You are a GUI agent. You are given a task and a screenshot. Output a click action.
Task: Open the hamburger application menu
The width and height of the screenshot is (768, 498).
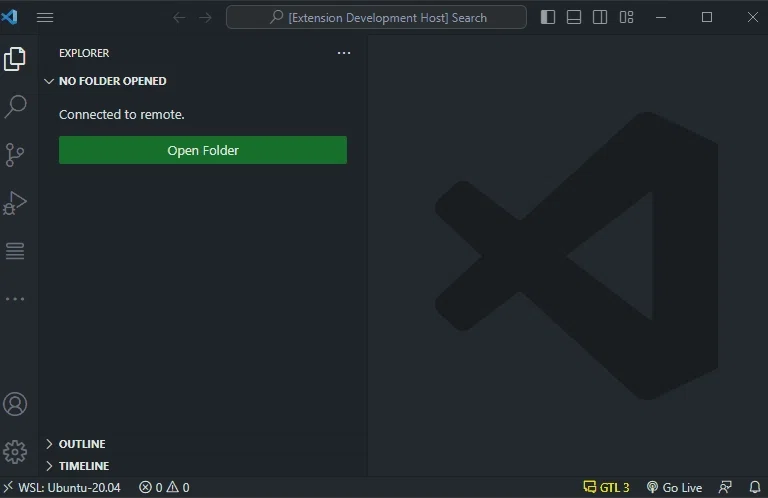point(45,18)
